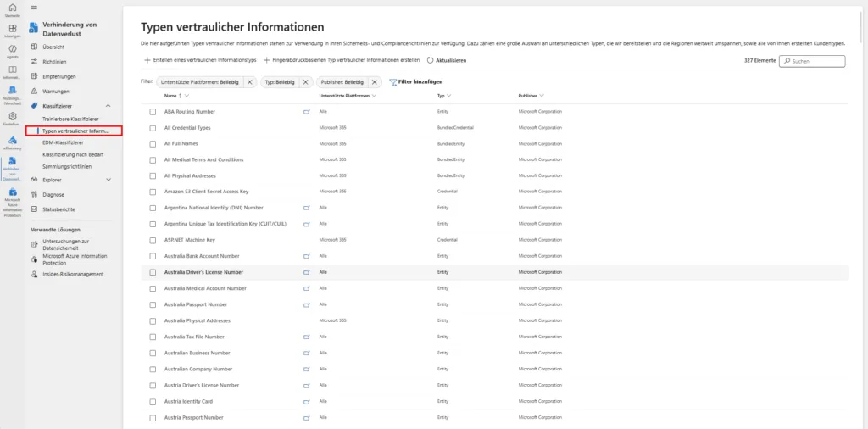Open Microsoft Azure Information Protection related solution

[x=75, y=259]
